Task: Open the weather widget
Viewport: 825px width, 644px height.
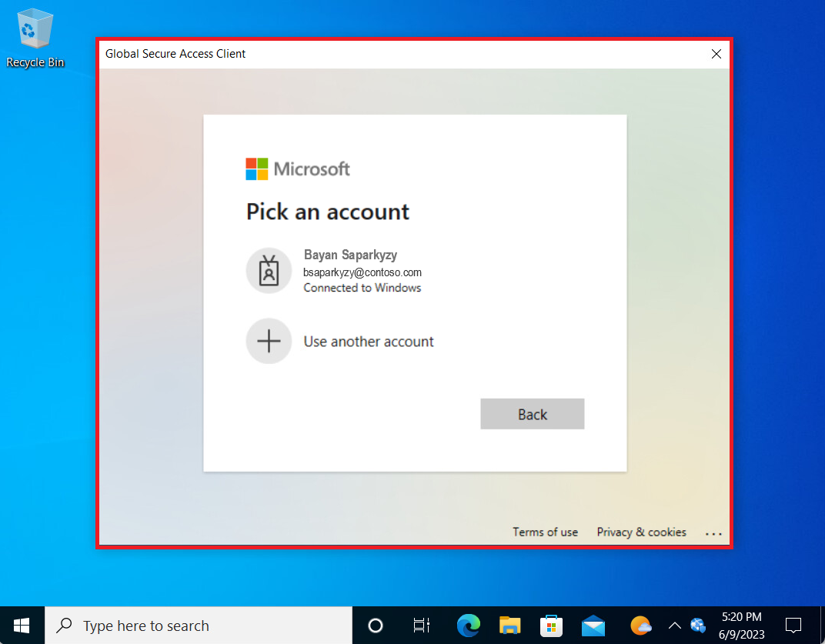Action: [x=640, y=626]
